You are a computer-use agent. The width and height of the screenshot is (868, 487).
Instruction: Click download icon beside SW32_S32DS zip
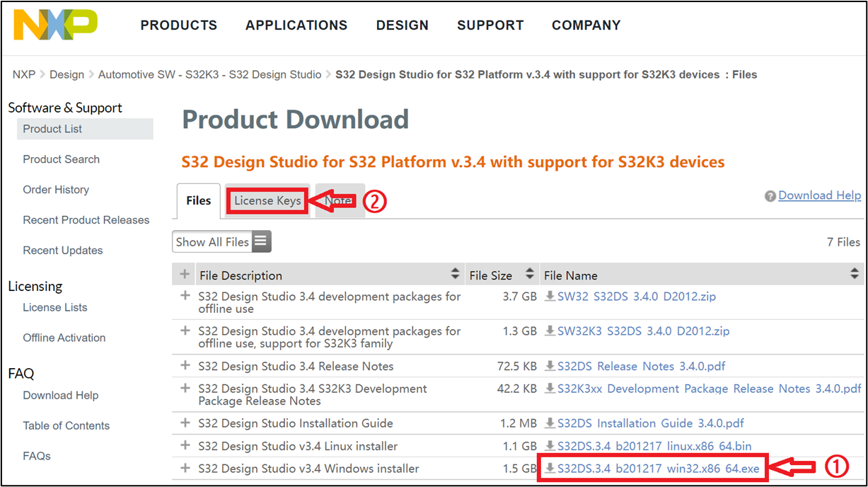(550, 297)
